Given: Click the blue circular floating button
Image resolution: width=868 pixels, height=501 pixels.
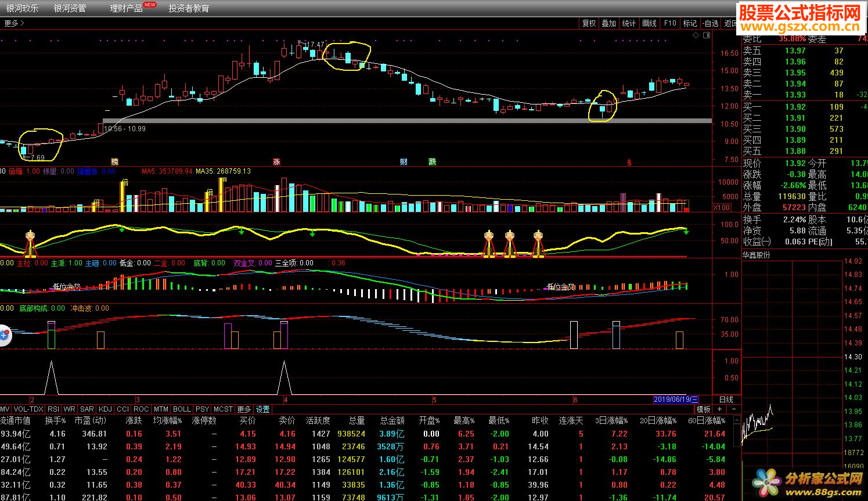Looking at the screenshot, I should coord(3,336).
